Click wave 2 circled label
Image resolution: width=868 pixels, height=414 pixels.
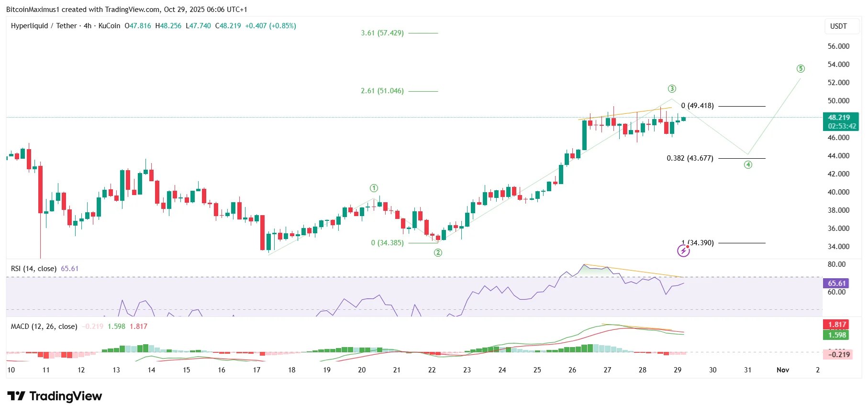pyautogui.click(x=438, y=253)
